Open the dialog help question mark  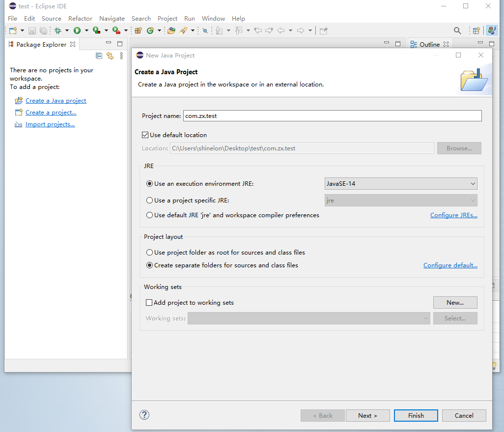[x=144, y=415]
